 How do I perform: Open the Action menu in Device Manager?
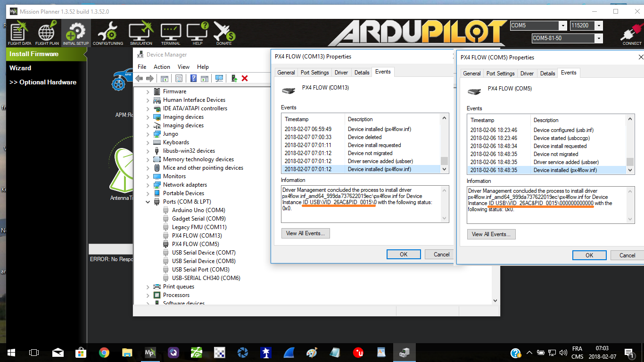(162, 66)
